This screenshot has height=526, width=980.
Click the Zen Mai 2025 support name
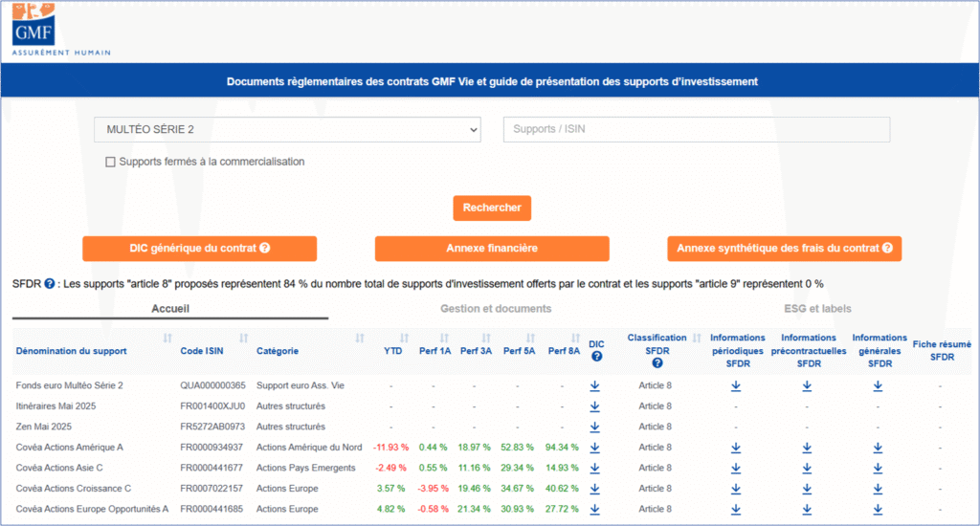tap(44, 427)
